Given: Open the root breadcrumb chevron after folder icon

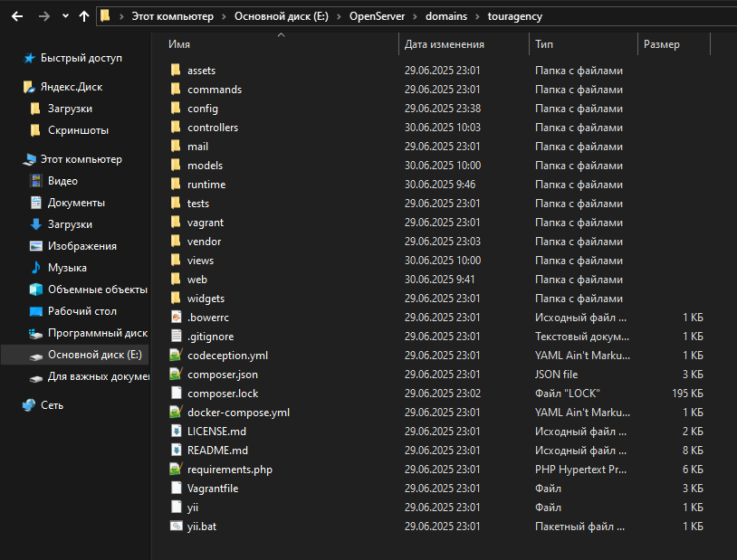Looking at the screenshot, I should (x=121, y=17).
